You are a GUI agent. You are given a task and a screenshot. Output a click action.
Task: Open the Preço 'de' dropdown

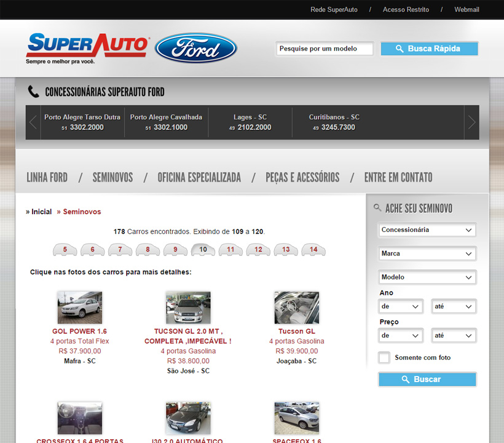[x=401, y=335]
